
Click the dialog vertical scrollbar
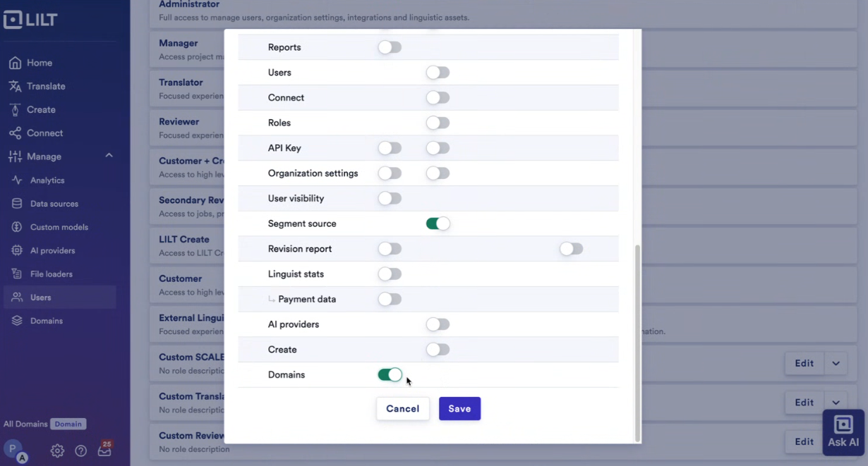pyautogui.click(x=638, y=343)
